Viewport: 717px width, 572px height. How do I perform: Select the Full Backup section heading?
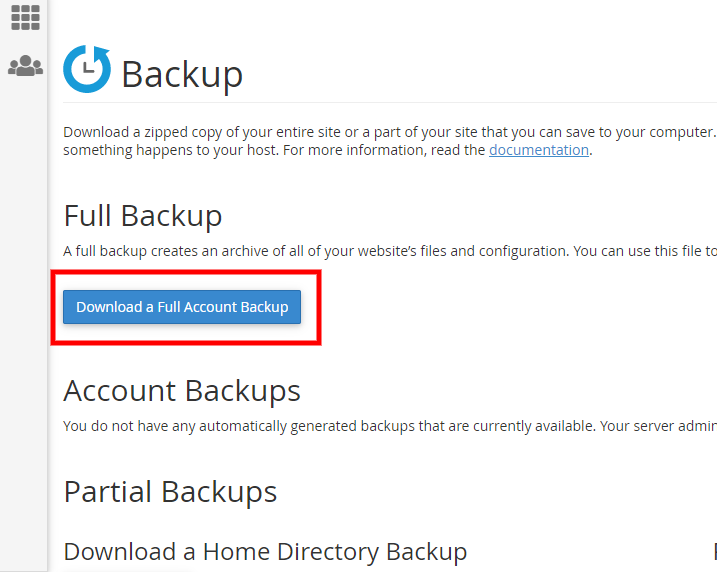[143, 216]
